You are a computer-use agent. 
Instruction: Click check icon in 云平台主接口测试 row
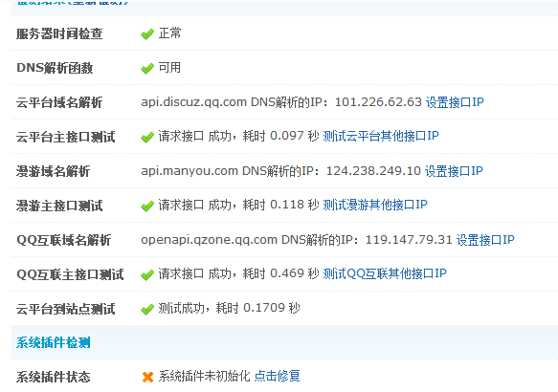pyautogui.click(x=147, y=137)
